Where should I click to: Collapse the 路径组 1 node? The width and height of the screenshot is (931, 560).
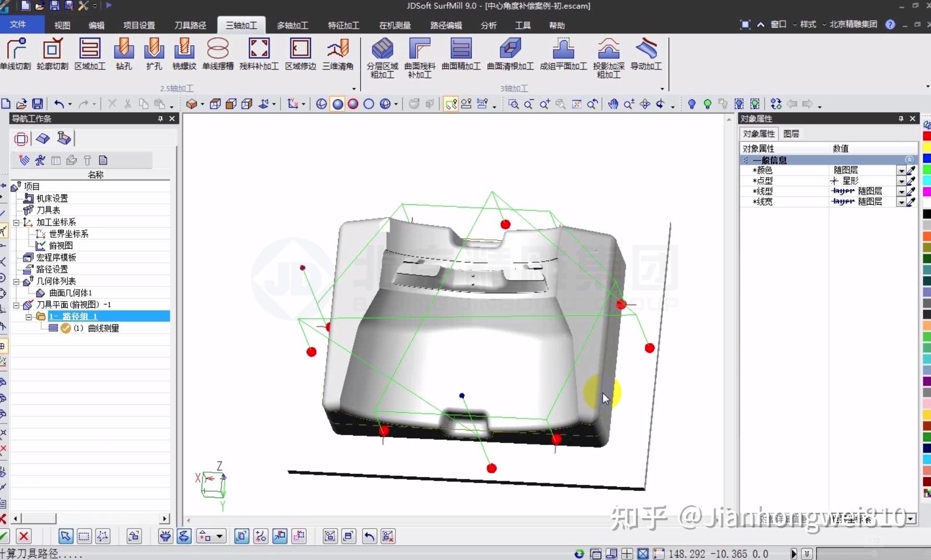point(29,317)
